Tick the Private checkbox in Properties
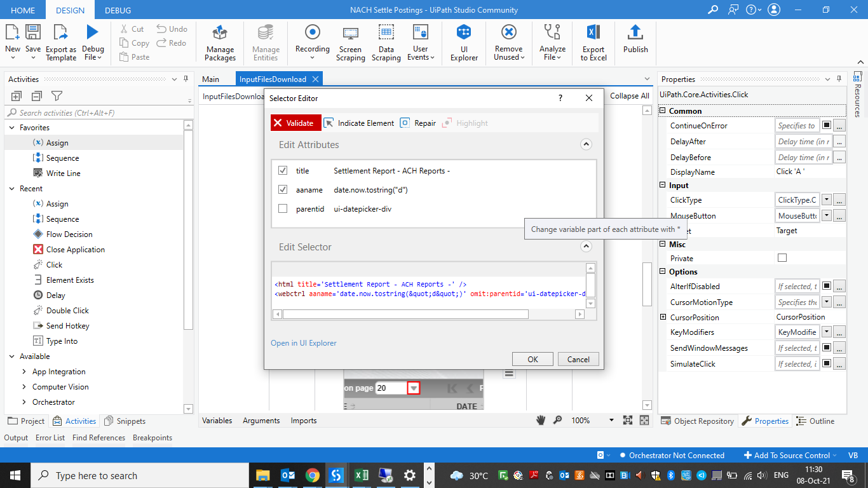This screenshot has width=868, height=488. (782, 258)
